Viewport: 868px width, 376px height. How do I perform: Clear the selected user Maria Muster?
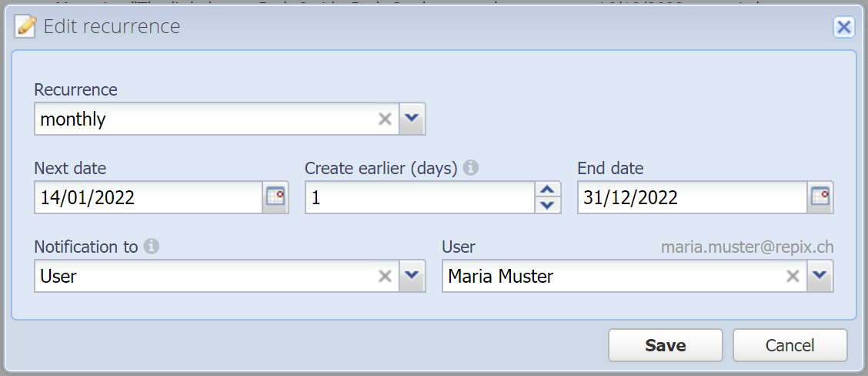793,276
